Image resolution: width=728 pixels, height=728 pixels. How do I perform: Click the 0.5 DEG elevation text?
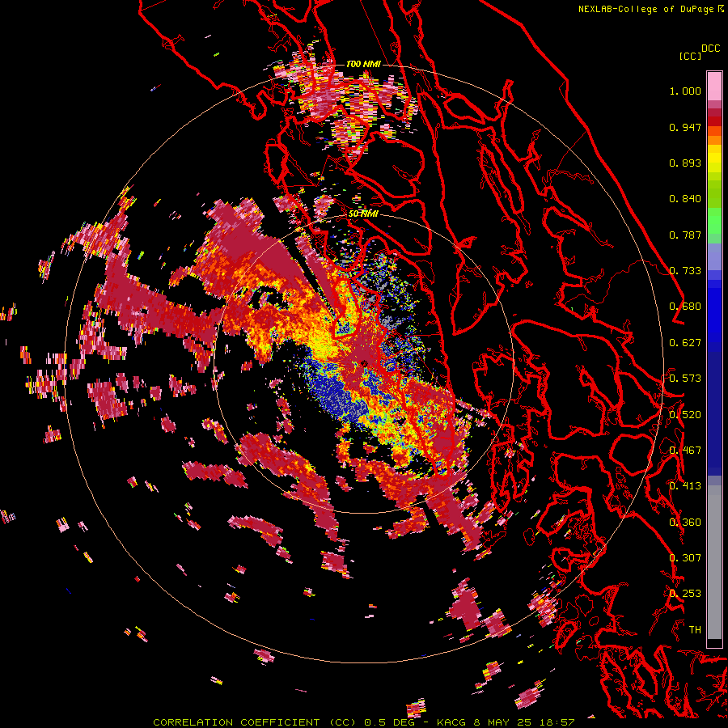391,722
